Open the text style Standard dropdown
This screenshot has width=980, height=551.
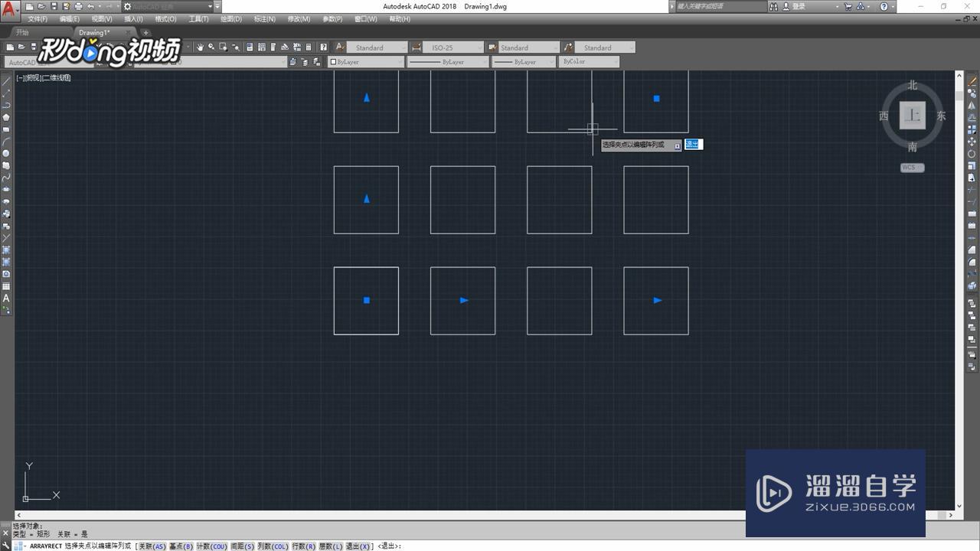[x=377, y=47]
